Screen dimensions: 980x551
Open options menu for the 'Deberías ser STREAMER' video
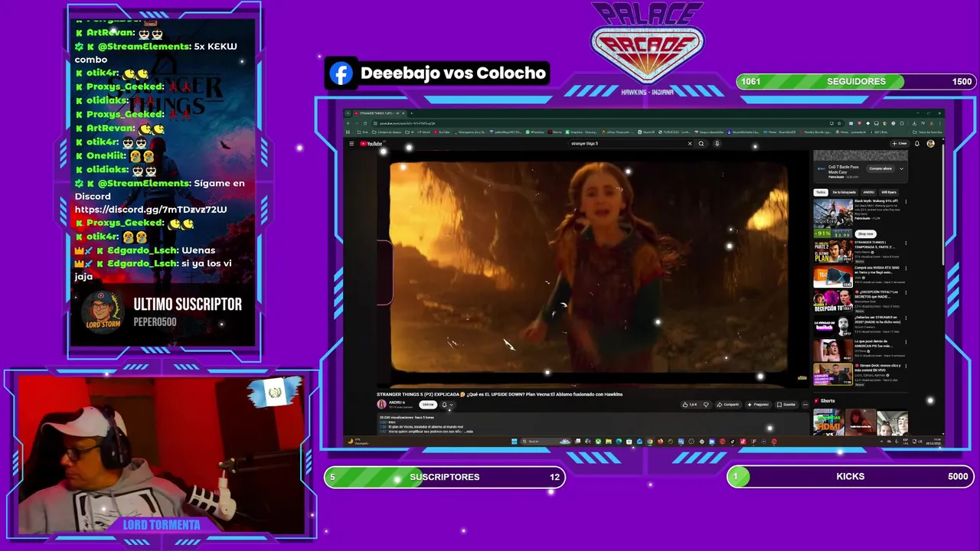[906, 318]
